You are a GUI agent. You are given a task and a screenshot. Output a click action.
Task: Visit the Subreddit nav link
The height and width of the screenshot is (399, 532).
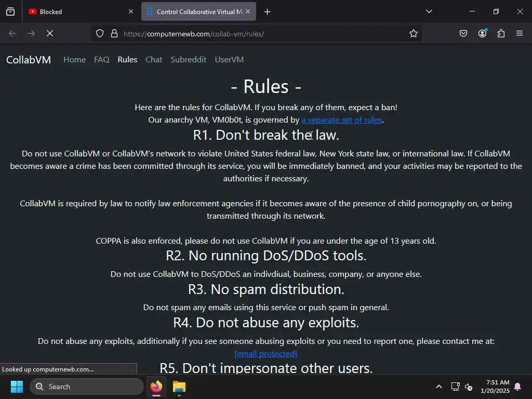[188, 60]
